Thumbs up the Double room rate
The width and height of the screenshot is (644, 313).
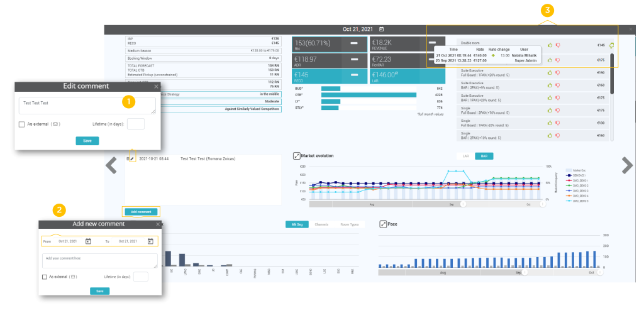(550, 45)
